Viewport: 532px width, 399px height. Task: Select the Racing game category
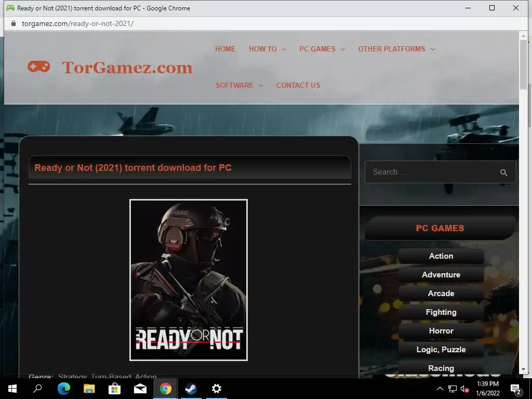(x=441, y=368)
